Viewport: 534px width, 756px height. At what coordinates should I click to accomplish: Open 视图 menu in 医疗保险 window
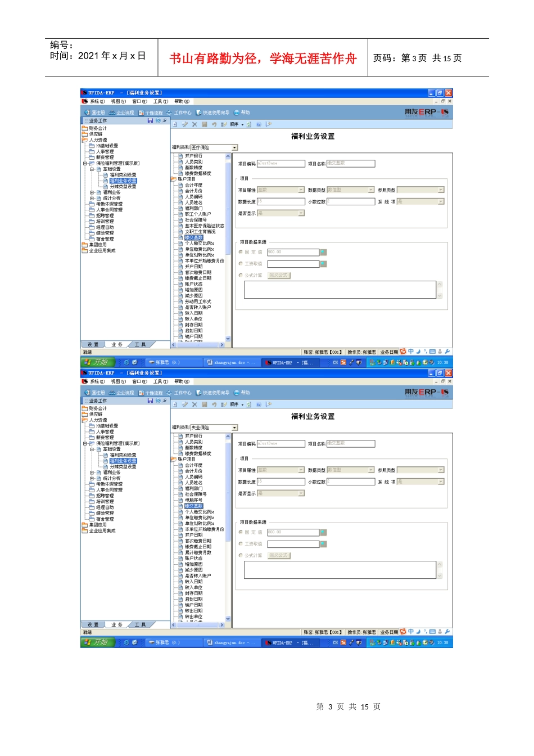(119, 102)
